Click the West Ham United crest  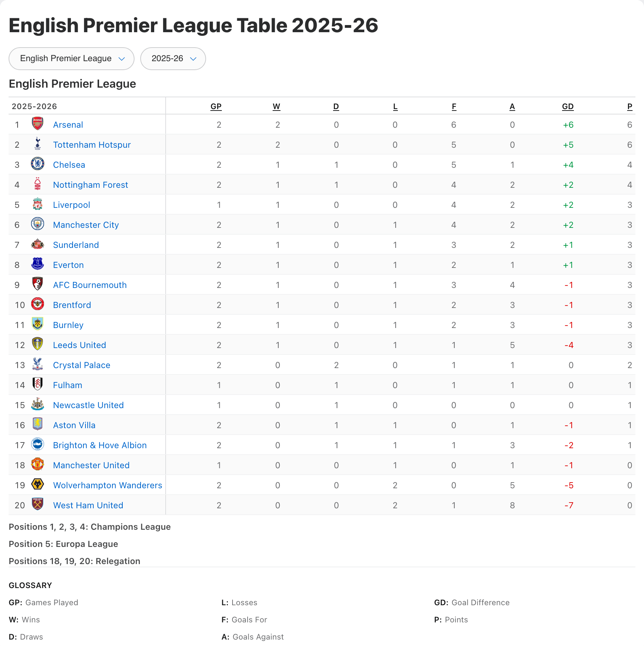(x=38, y=504)
